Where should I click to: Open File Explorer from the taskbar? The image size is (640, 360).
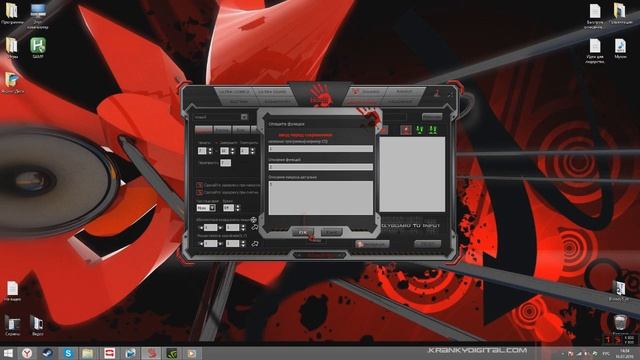pyautogui.click(x=87, y=353)
